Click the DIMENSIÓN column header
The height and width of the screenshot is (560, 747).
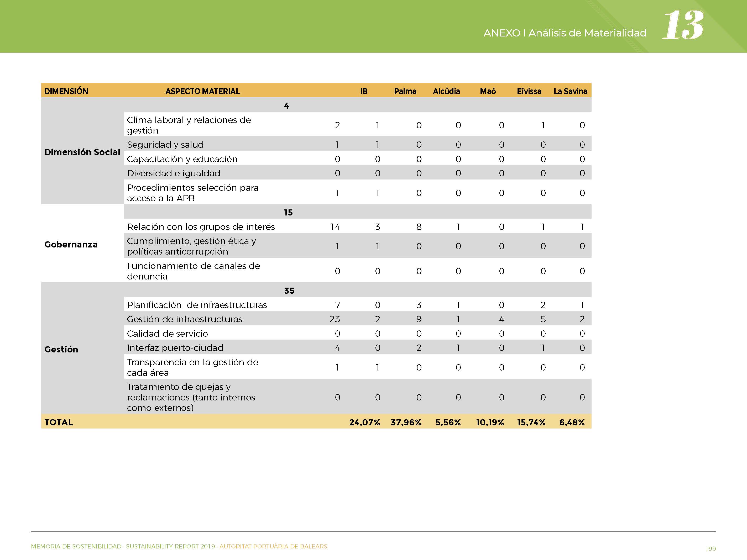point(66,91)
